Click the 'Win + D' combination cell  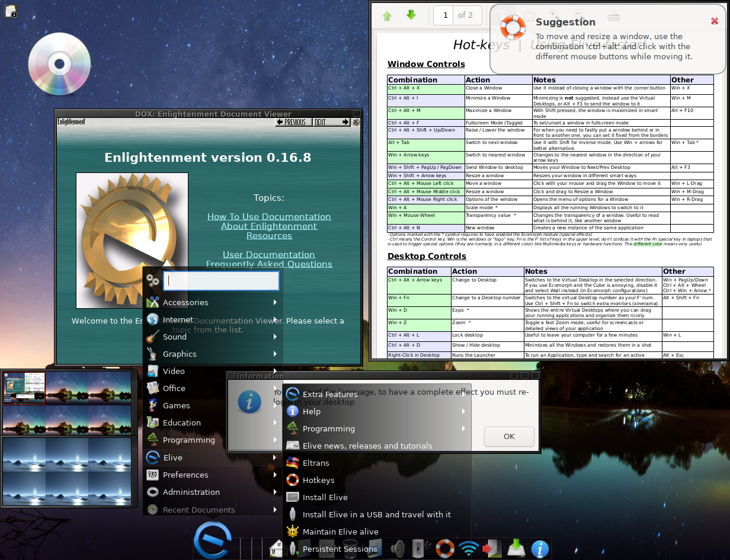(419, 312)
